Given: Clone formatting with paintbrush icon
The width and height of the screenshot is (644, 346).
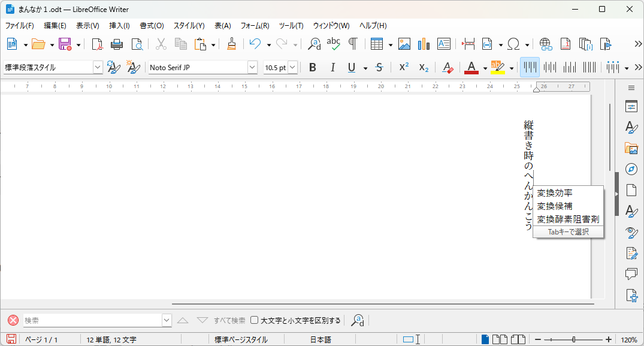Looking at the screenshot, I should [232, 44].
